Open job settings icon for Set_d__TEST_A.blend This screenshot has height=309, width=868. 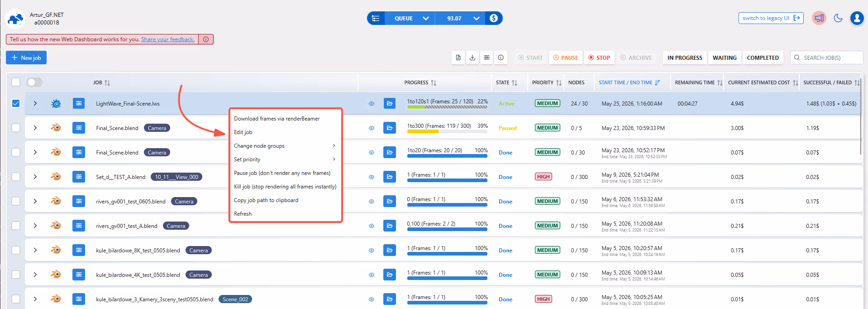coord(79,177)
